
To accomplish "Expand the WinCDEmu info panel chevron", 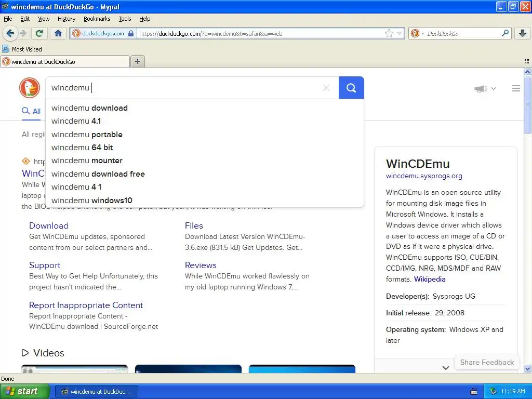I will tap(445, 368).
